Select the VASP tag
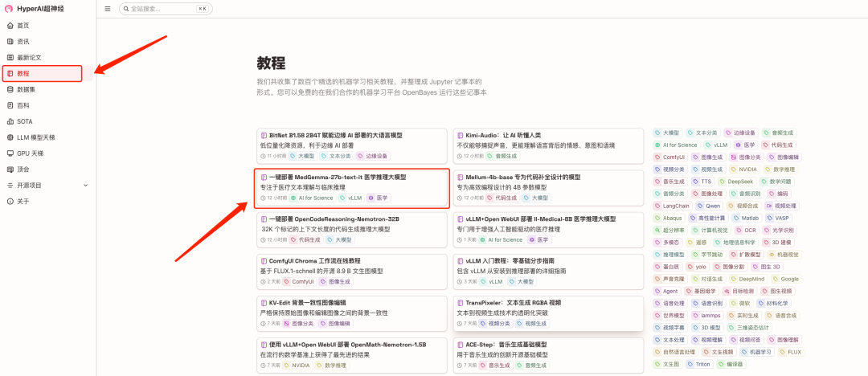Screen dimensions: 868x376 778,219
